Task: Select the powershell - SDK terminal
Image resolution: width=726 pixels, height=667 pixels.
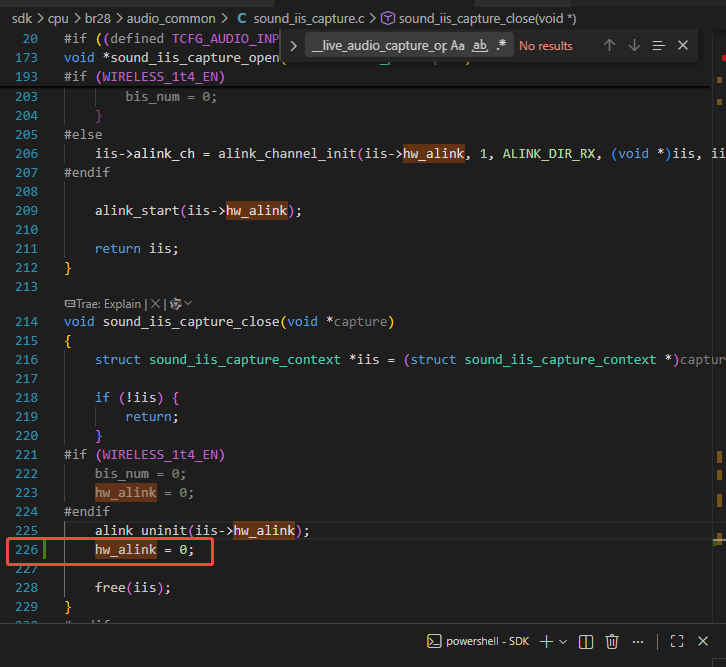Action: pyautogui.click(x=477, y=641)
